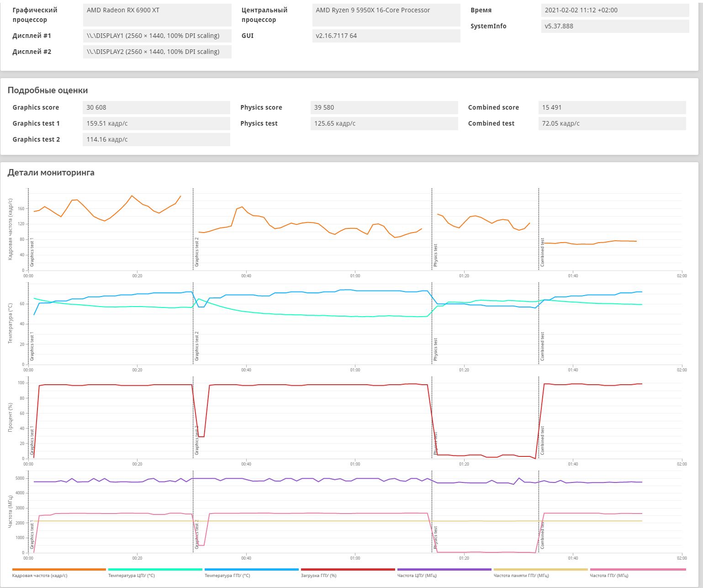This screenshot has height=588, width=703.
Task: Click the Combined test marker on GPU load chart
Action: tap(542, 440)
